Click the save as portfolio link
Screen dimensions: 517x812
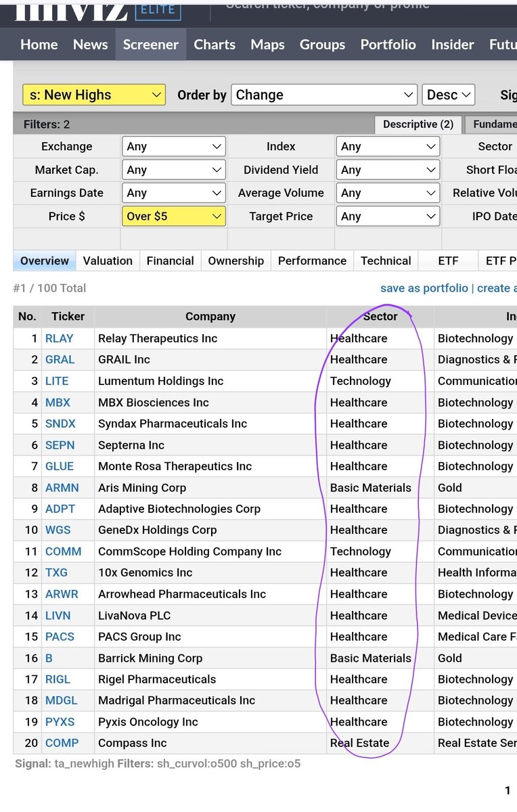424,288
